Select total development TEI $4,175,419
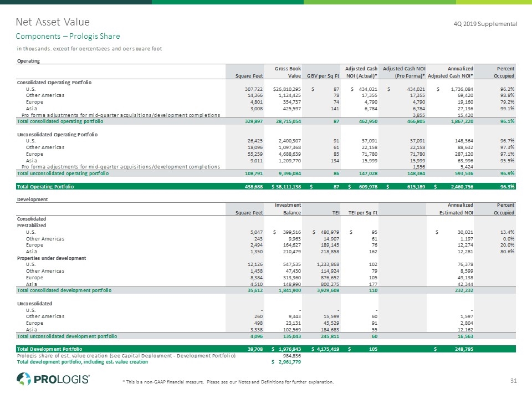Viewport: 532px width, 399px height. pyautogui.click(x=325, y=349)
